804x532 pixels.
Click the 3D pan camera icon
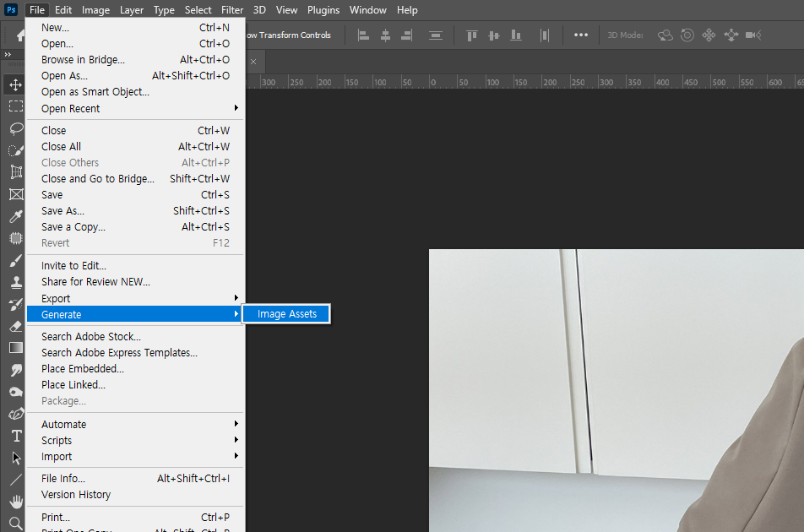pyautogui.click(x=709, y=35)
